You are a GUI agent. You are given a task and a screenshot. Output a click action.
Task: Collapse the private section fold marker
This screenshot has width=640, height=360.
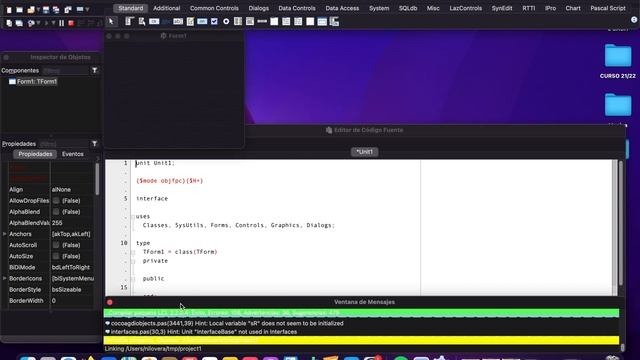(133, 261)
